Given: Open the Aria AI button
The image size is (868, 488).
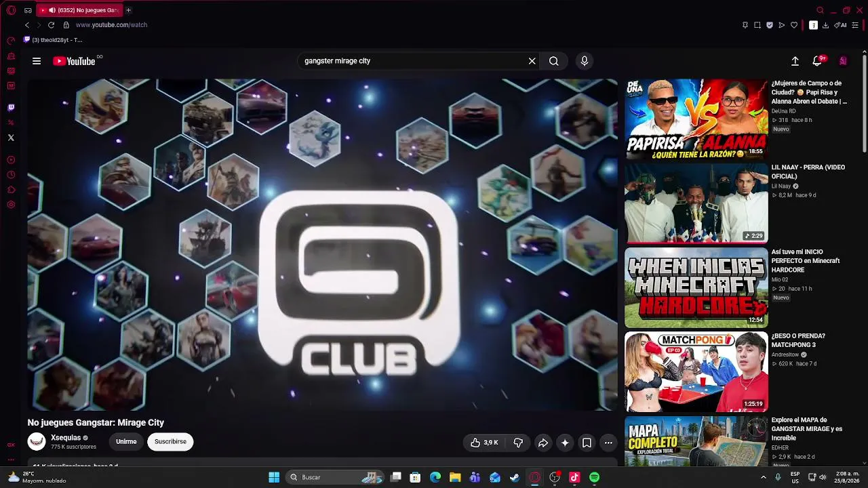Looking at the screenshot, I should tap(841, 25).
